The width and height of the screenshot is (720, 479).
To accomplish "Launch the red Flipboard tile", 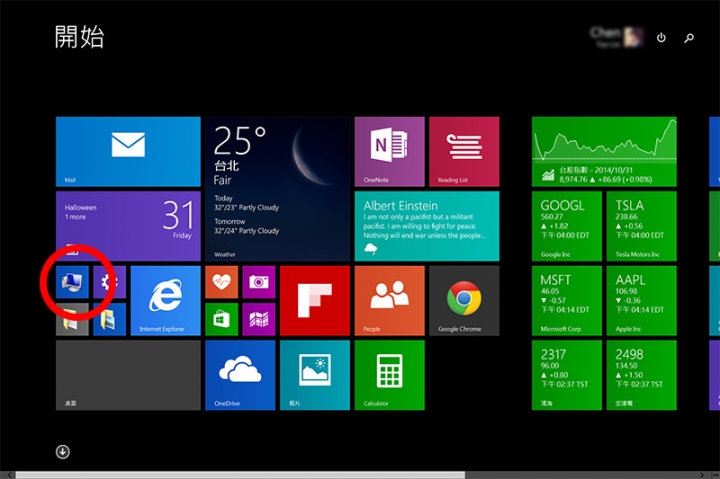I will pyautogui.click(x=315, y=301).
